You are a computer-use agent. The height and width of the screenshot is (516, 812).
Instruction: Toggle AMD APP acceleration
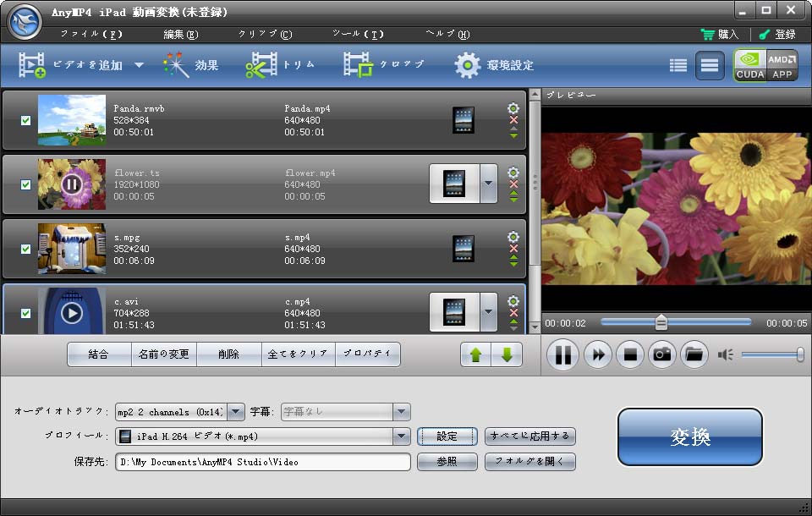coord(782,65)
